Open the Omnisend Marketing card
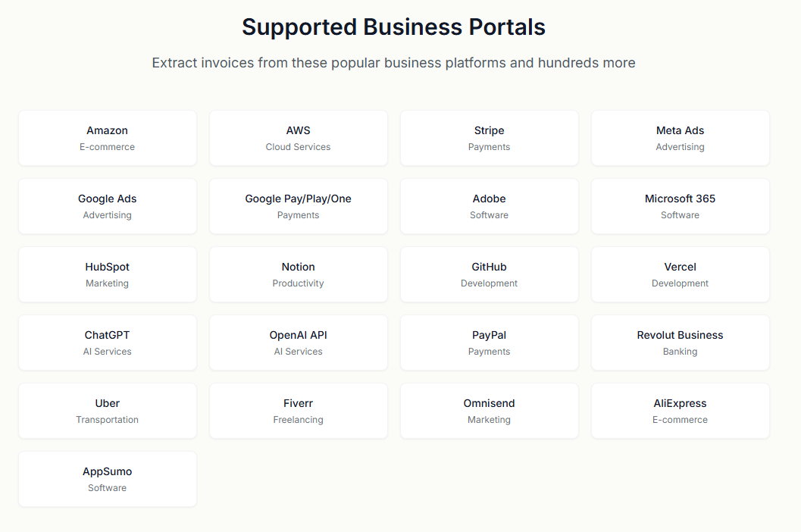Screen dimensions: 801x532 tap(490, 411)
